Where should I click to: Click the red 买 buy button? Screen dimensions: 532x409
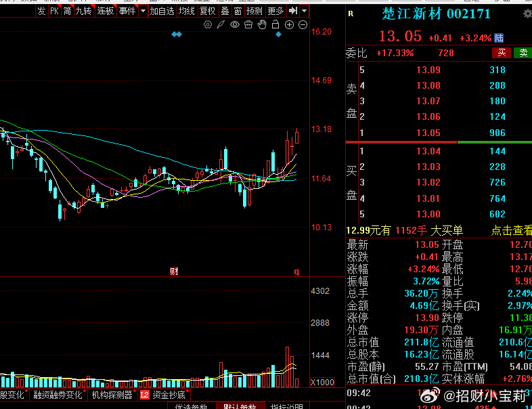[x=502, y=53]
